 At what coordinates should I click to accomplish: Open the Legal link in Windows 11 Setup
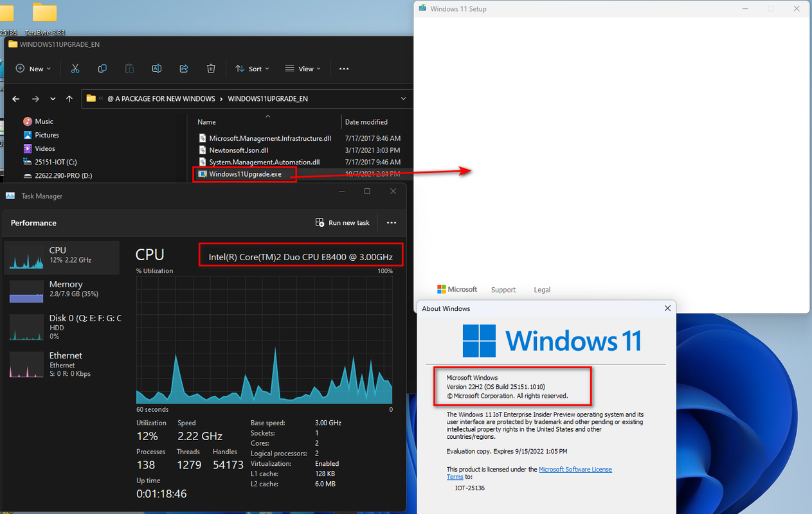tap(542, 290)
